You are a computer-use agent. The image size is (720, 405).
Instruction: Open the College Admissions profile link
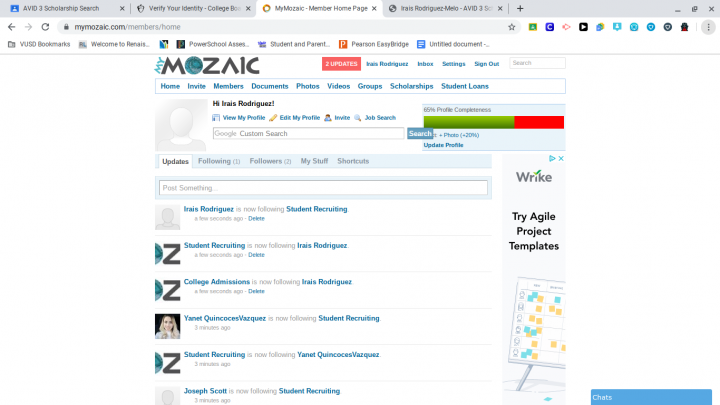click(x=217, y=282)
